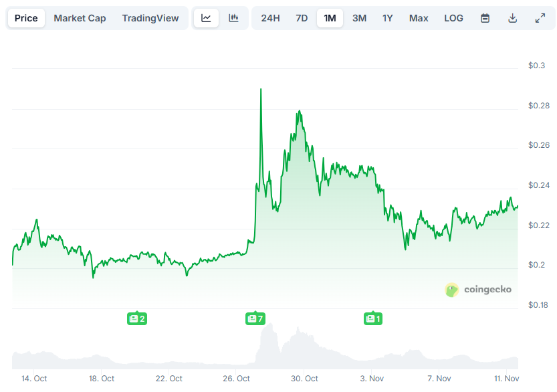Screen dimensions: 557x392
Task: Expand the chart to fullscreen
Action: 540,18
